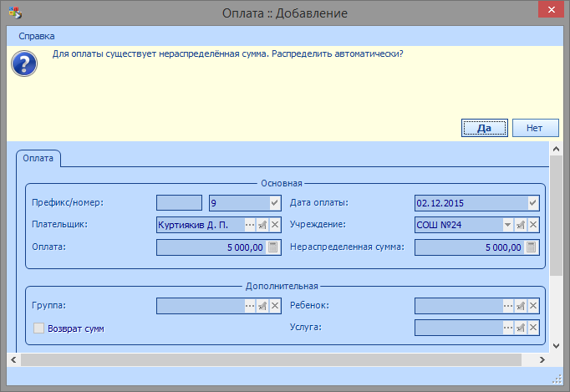Screen dimensions: 570x392
Task: Enable the Возврат сумм checkbox
Action: [39, 328]
